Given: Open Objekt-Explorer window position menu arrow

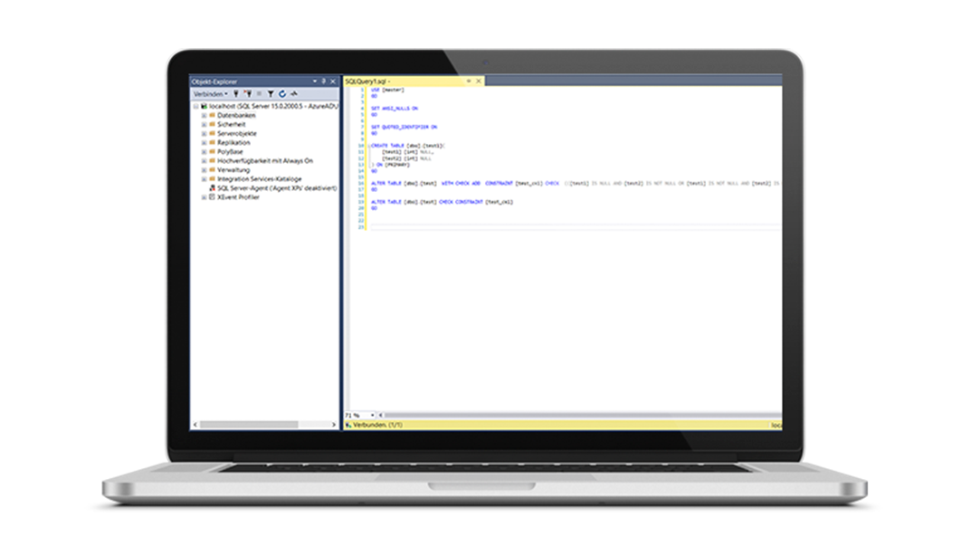Looking at the screenshot, I should [x=314, y=81].
